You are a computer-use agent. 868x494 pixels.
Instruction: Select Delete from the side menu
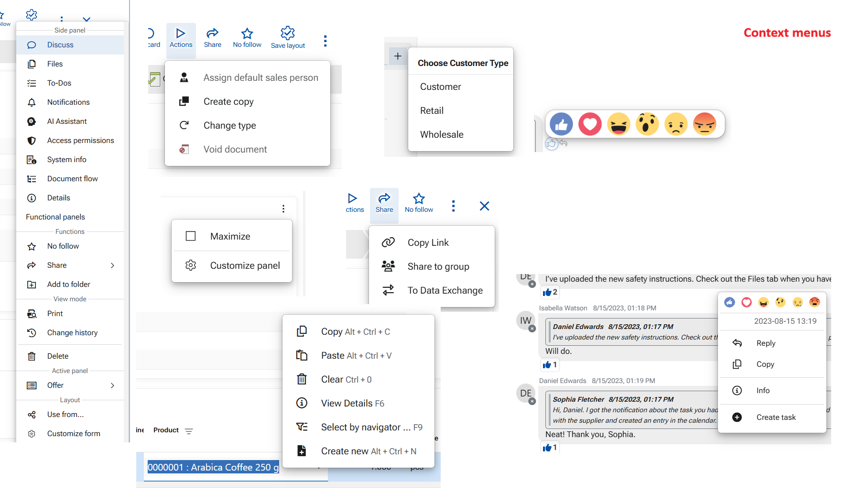pos(70,356)
